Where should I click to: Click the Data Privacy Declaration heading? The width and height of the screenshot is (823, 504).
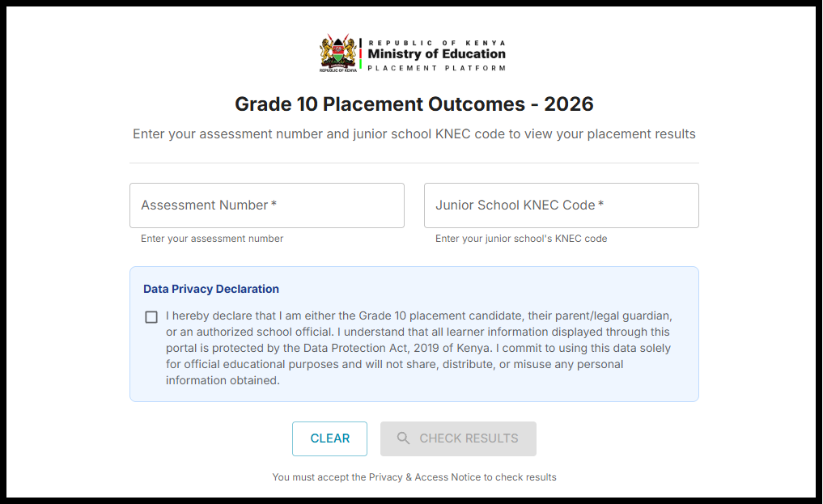(210, 289)
